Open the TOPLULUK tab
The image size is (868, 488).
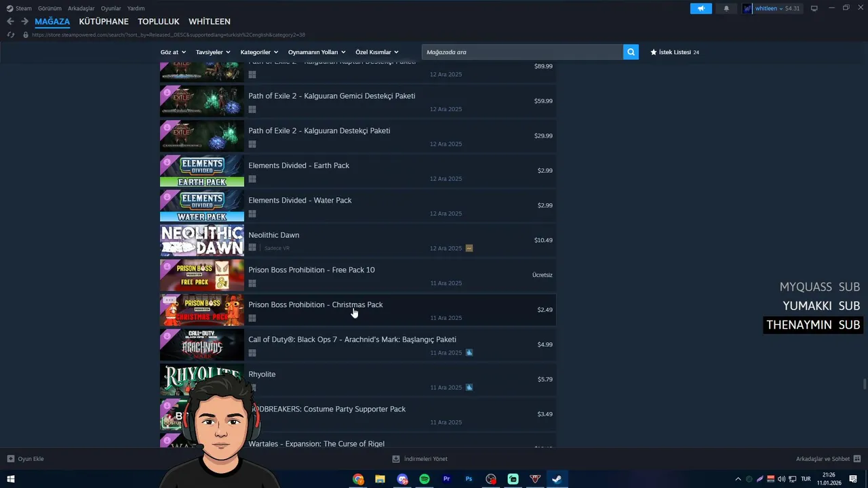point(159,22)
